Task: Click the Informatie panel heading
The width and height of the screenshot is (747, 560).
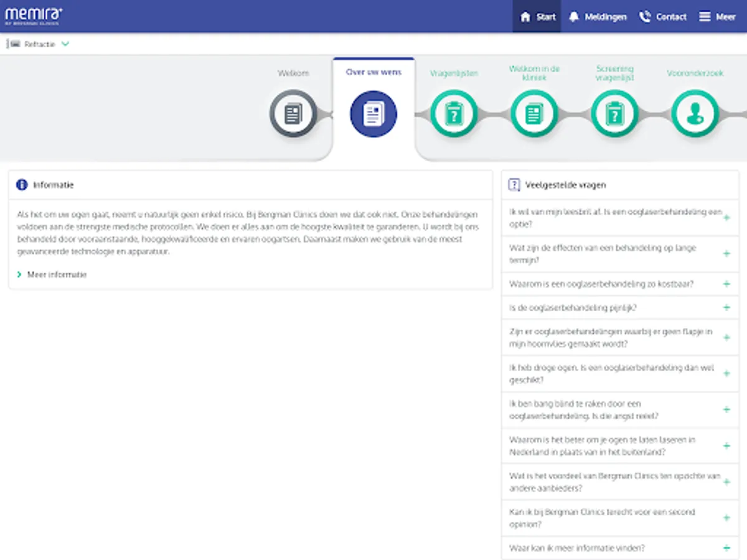Action: point(54,185)
